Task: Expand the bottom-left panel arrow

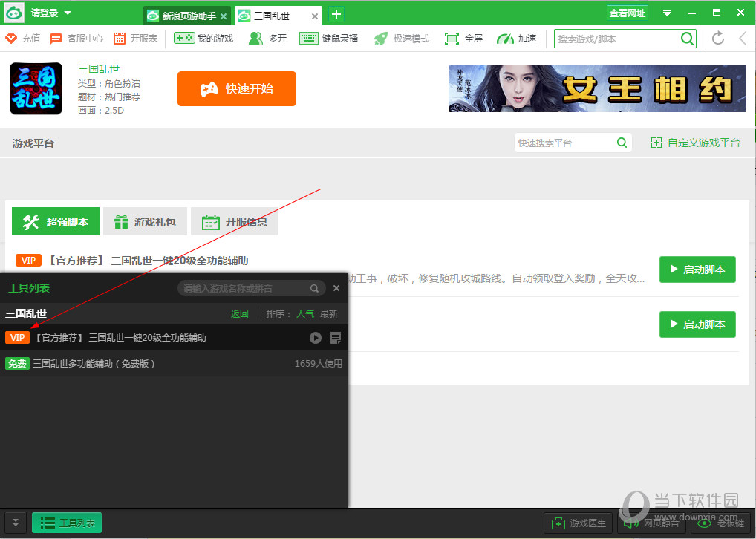Action: click(x=14, y=523)
